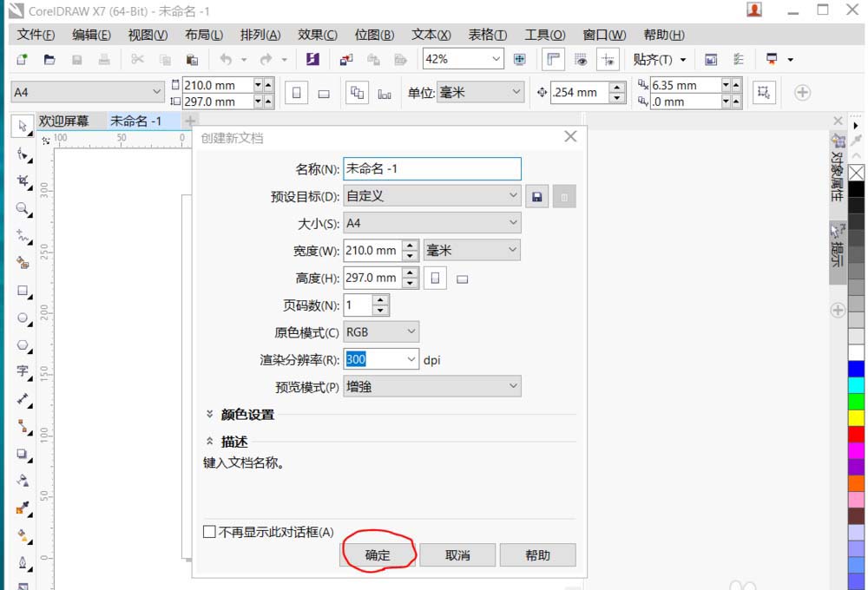Toggle landscape page orientation in the dialog
The height and width of the screenshot is (590, 868).
tap(461, 277)
